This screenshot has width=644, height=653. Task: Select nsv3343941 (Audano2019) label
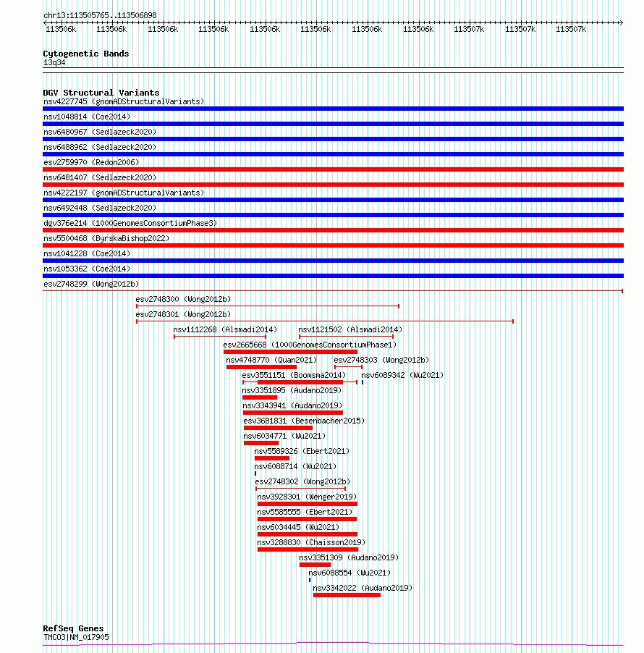(292, 405)
